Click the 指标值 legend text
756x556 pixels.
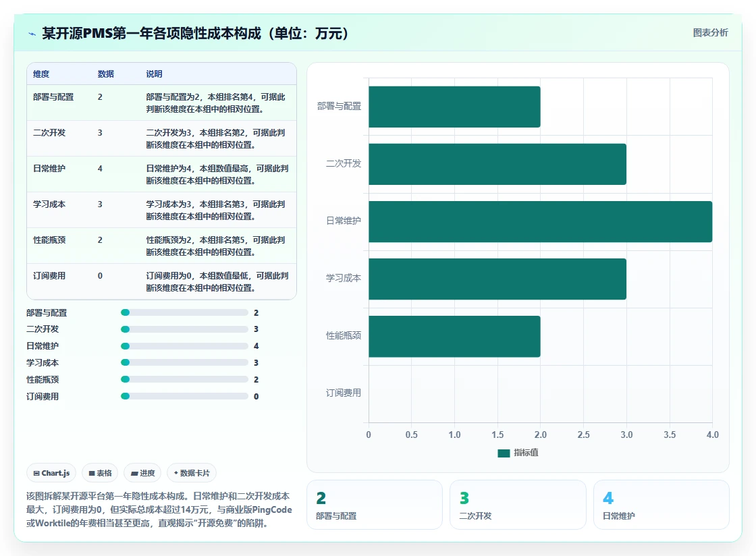coord(526,453)
